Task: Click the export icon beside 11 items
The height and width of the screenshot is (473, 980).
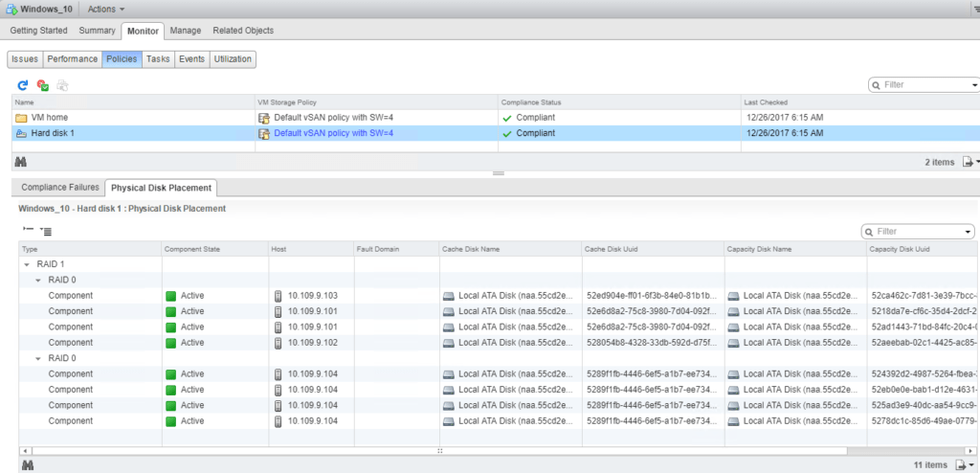Action: tap(968, 464)
